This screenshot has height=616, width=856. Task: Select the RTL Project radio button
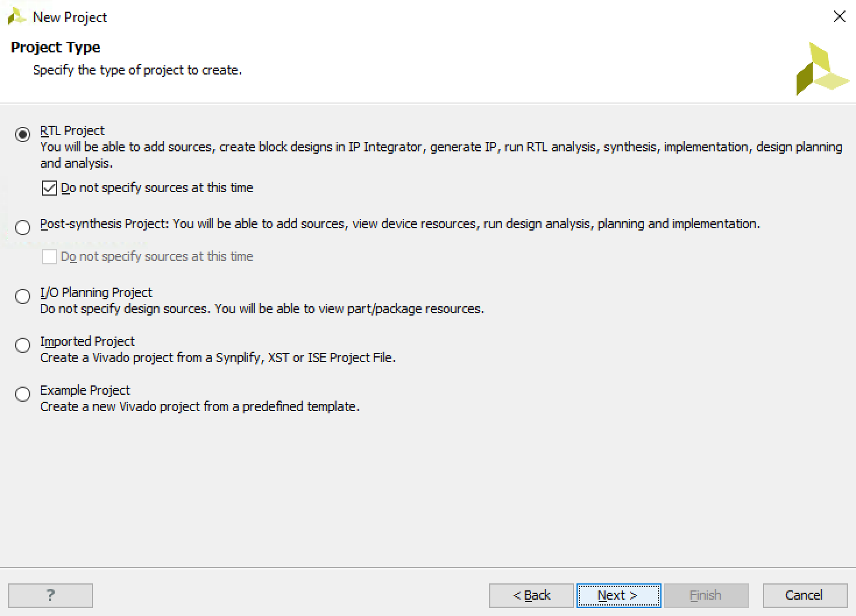(23, 134)
